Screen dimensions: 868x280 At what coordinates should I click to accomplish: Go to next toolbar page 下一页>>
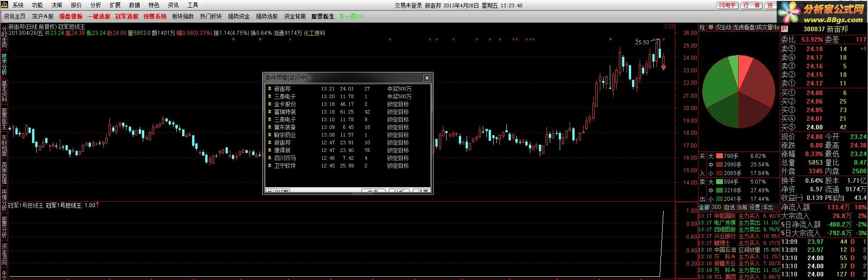[x=351, y=16]
